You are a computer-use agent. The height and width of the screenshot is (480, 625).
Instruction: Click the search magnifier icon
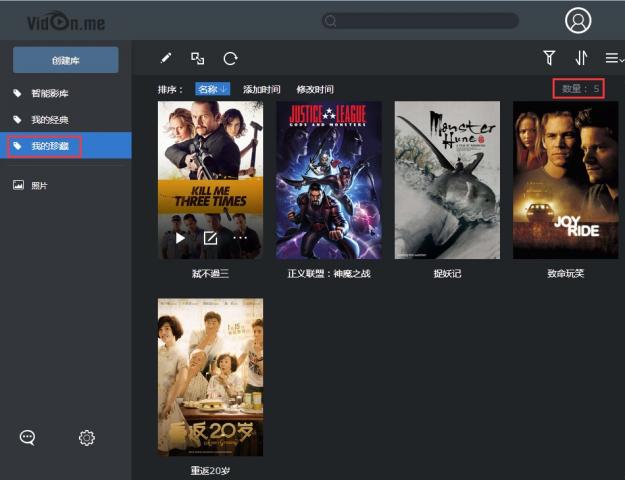pos(330,20)
